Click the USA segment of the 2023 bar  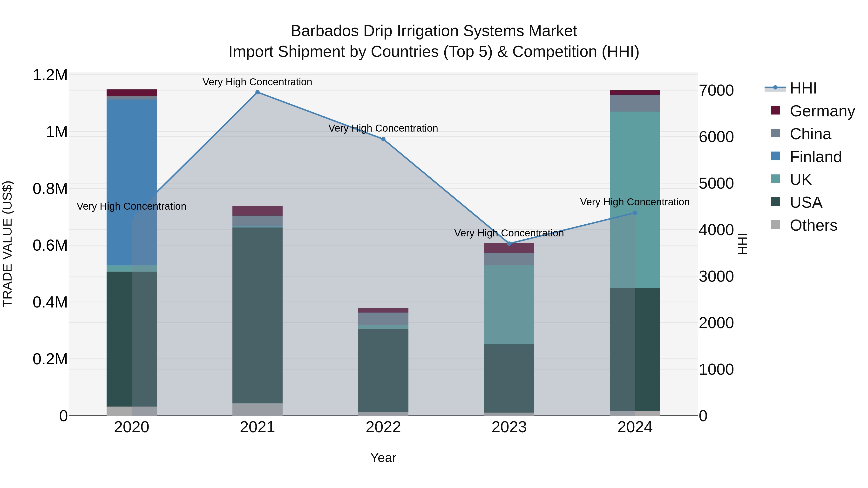(509, 378)
